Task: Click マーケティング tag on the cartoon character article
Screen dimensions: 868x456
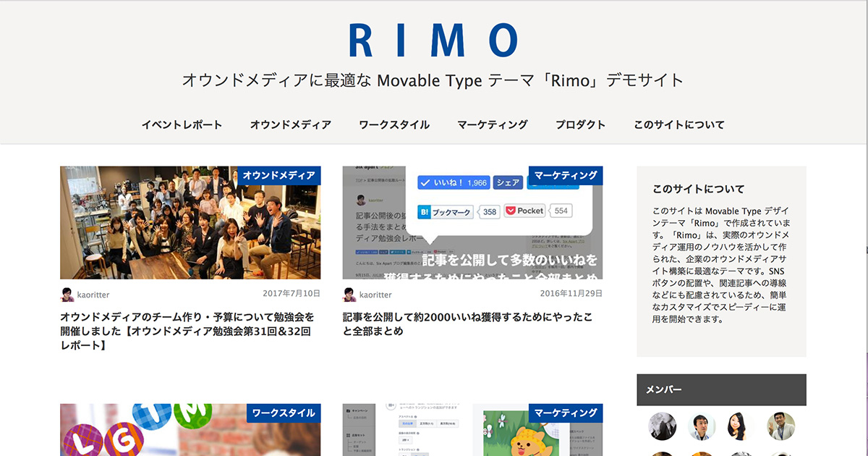Action: tap(566, 413)
